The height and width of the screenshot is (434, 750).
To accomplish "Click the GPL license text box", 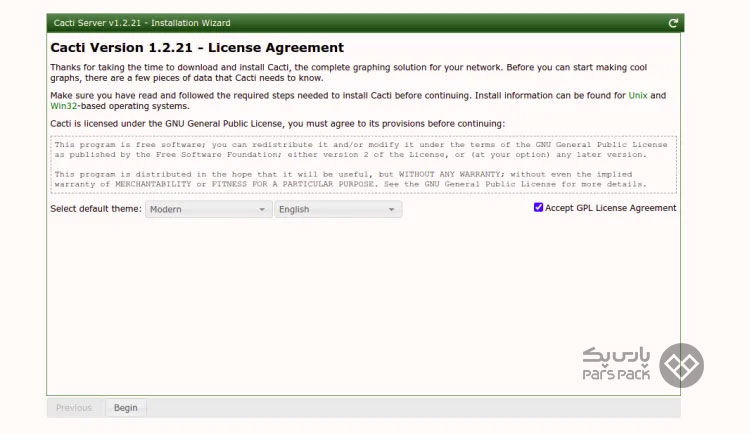I will (x=364, y=165).
